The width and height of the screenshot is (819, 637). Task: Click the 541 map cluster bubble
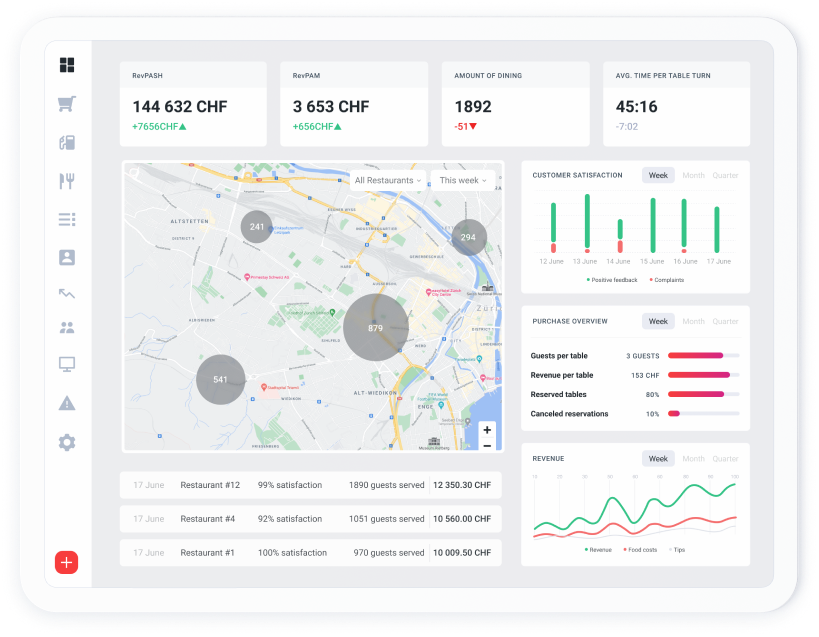tap(220, 380)
